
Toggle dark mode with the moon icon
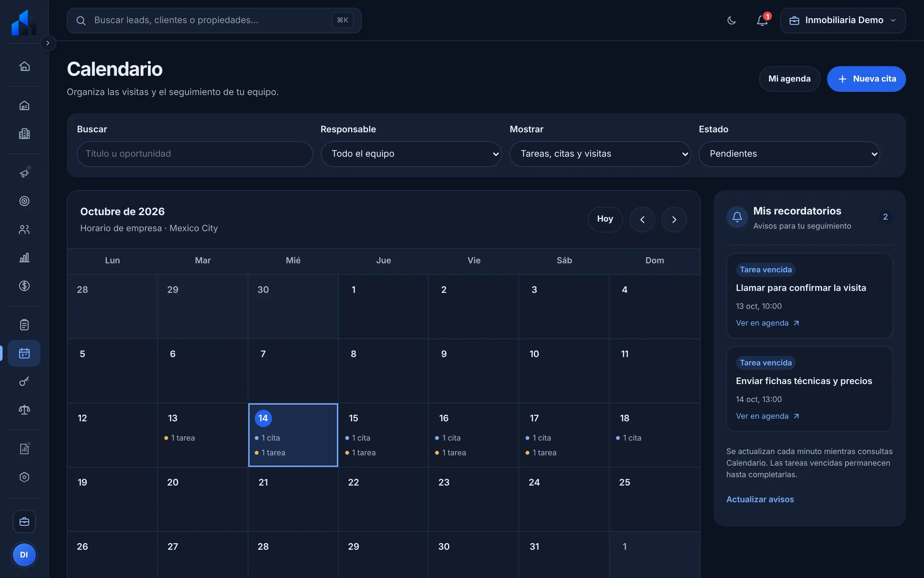point(732,20)
